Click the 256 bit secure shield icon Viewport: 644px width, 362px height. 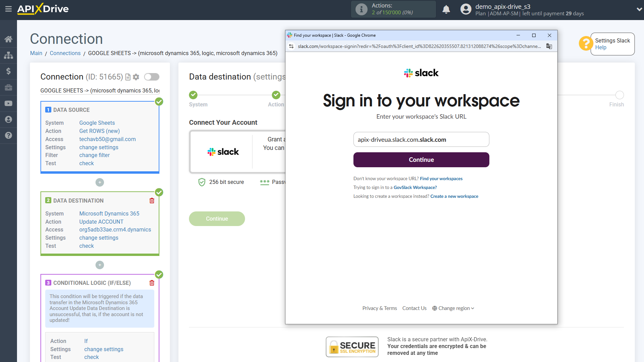tap(202, 182)
